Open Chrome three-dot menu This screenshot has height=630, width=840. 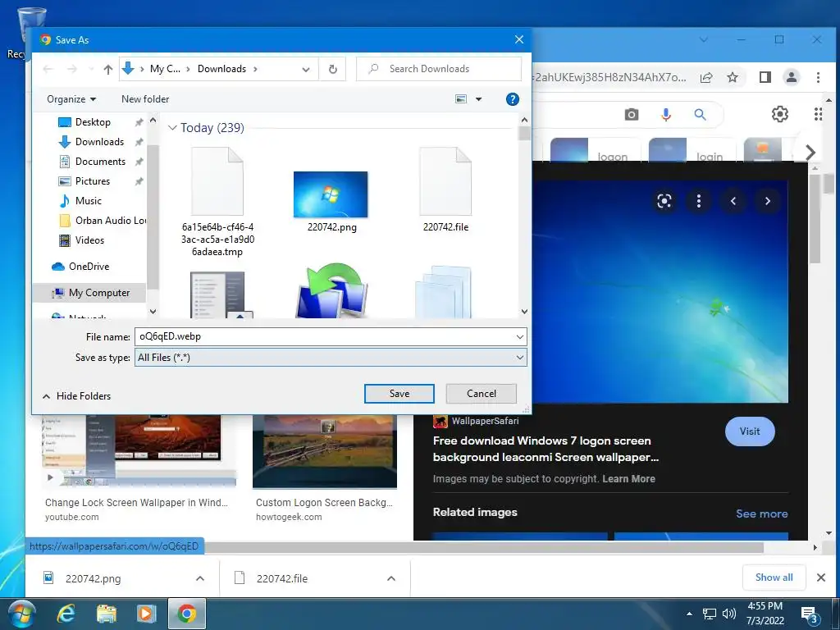(818, 78)
